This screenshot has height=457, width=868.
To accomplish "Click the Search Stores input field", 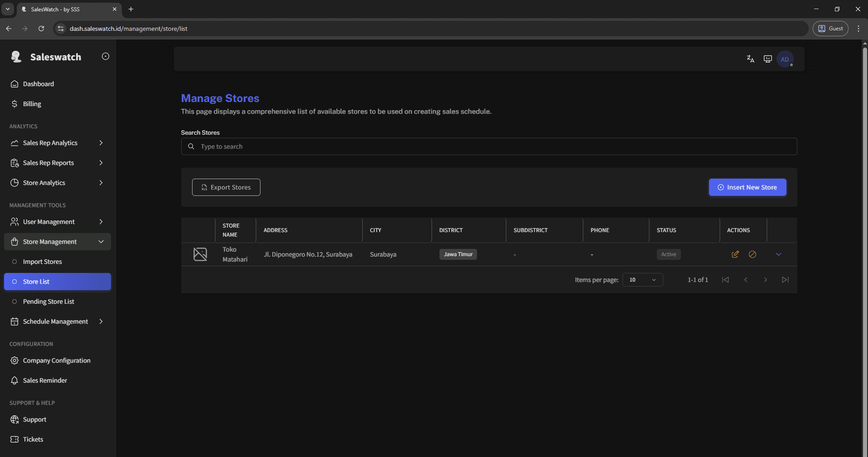I will coord(488,146).
